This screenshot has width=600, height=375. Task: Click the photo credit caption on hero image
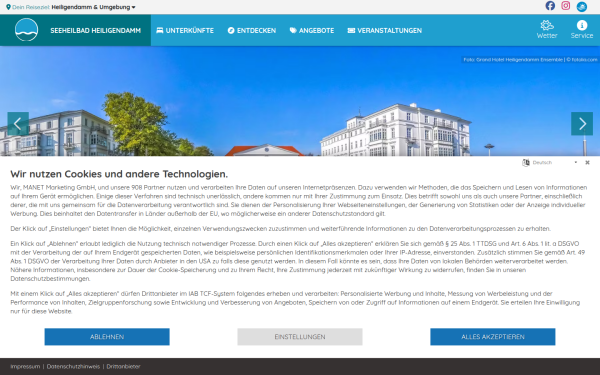click(530, 59)
